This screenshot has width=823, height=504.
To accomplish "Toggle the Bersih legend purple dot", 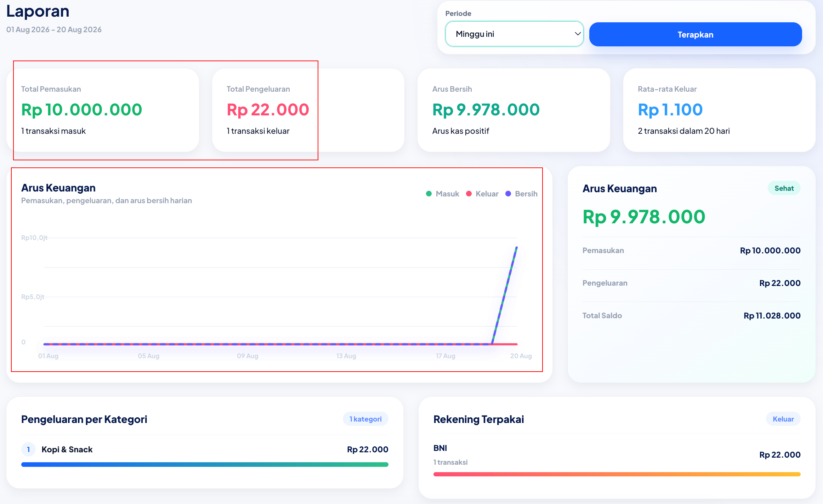I will click(508, 194).
